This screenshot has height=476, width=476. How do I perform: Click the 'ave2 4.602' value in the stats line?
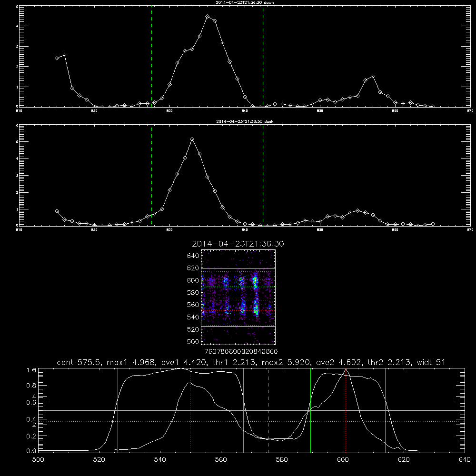pyautogui.click(x=340, y=362)
